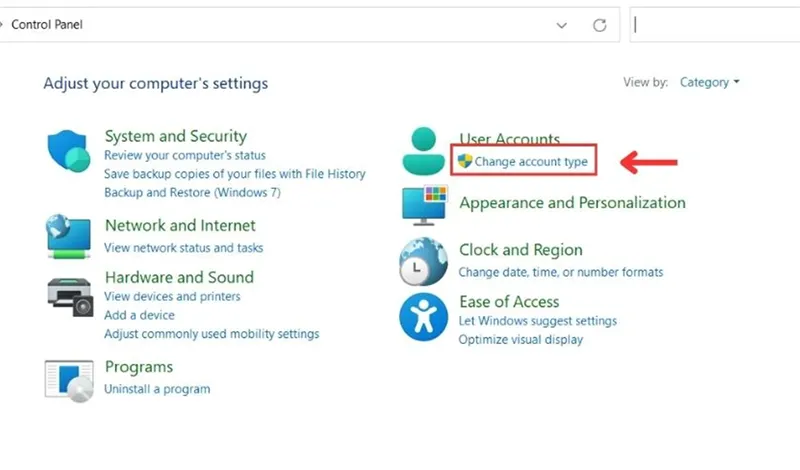Click the Programs category icon
The height and width of the screenshot is (470, 800).
69,381
